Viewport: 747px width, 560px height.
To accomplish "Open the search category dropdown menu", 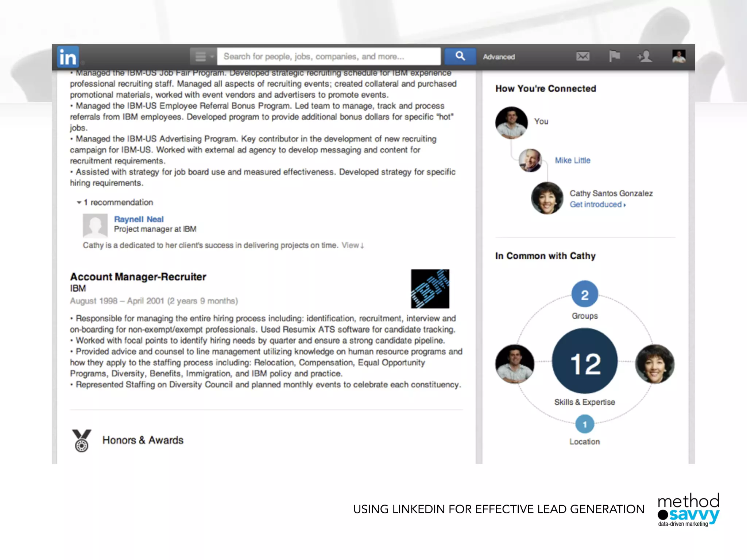I will (203, 57).
